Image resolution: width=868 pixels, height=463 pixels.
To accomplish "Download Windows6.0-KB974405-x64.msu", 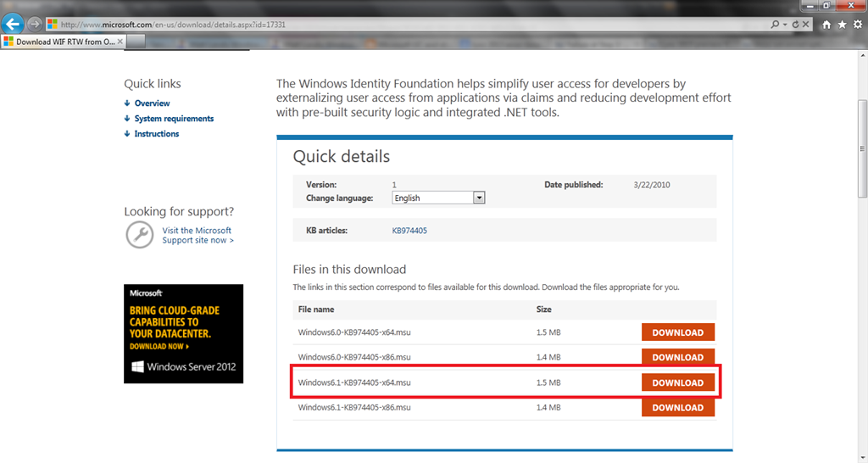I will pyautogui.click(x=678, y=332).
